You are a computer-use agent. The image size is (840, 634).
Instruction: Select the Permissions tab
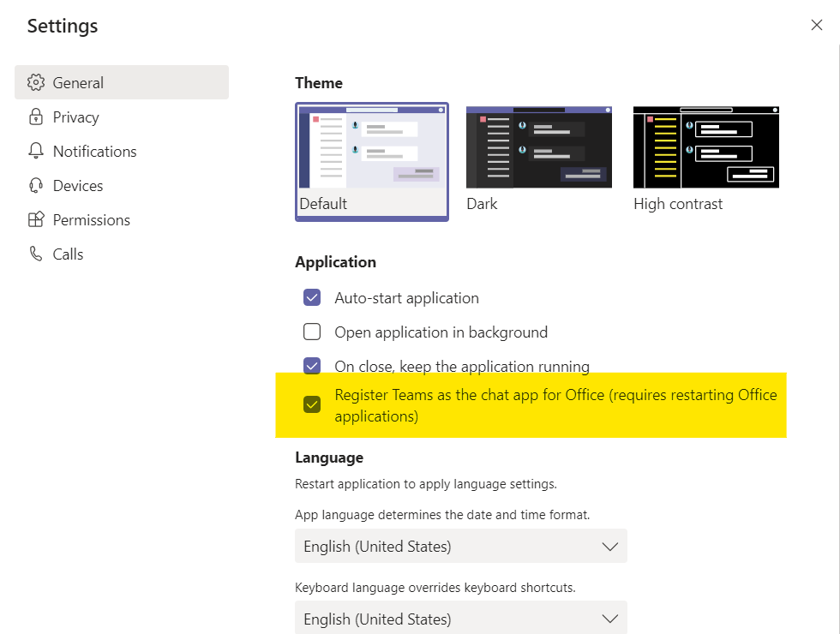[122, 219]
